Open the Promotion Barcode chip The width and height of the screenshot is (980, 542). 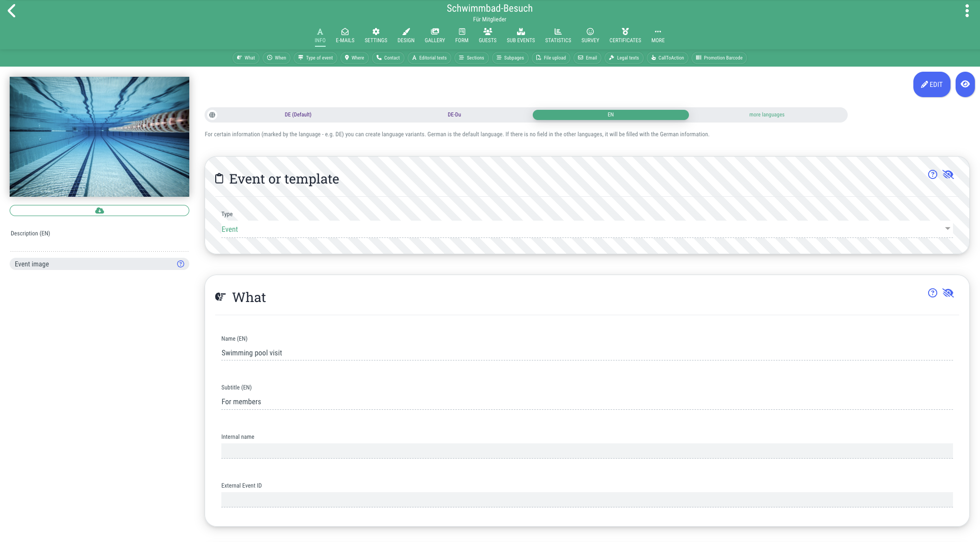(x=718, y=57)
